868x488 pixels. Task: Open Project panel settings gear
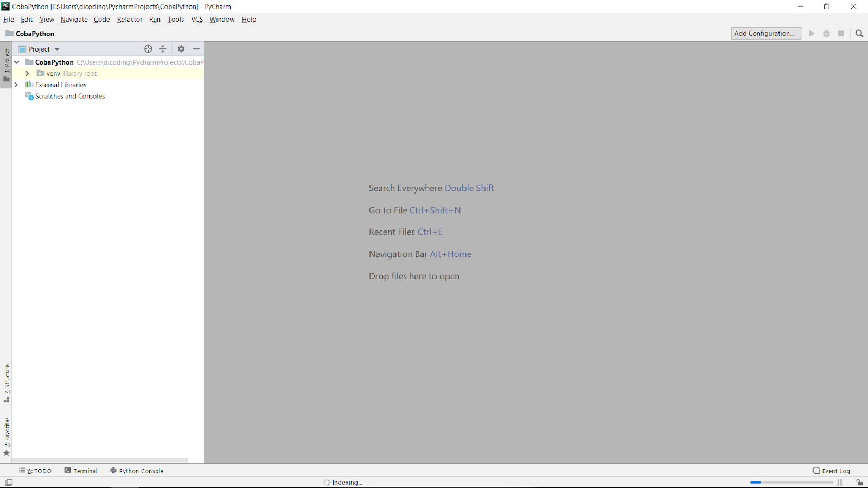[181, 49]
